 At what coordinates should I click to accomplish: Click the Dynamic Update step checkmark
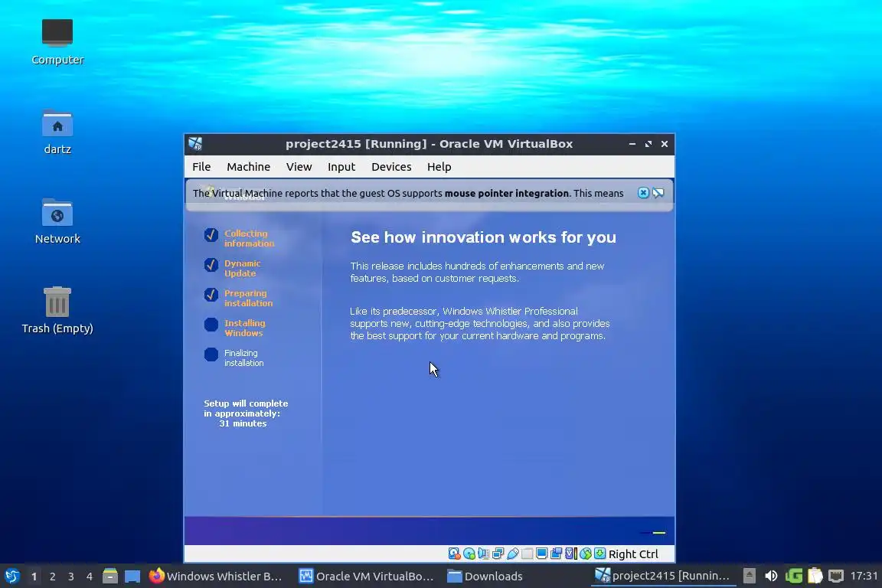(211, 264)
